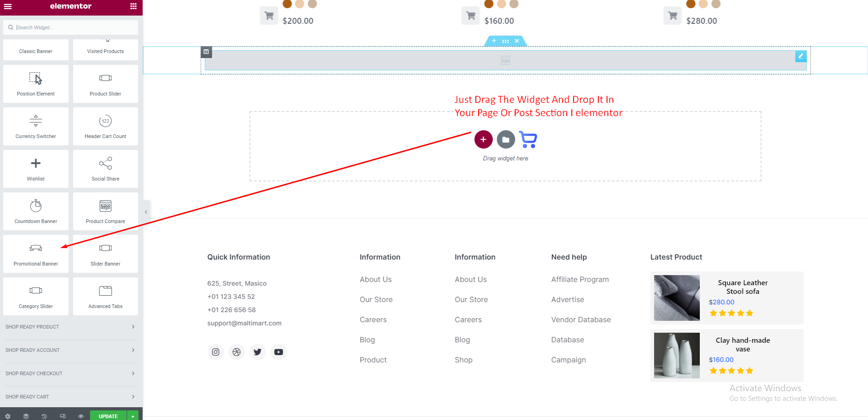This screenshot has width=868, height=420.
Task: Open the History panel icon
Action: pyautogui.click(x=44, y=416)
